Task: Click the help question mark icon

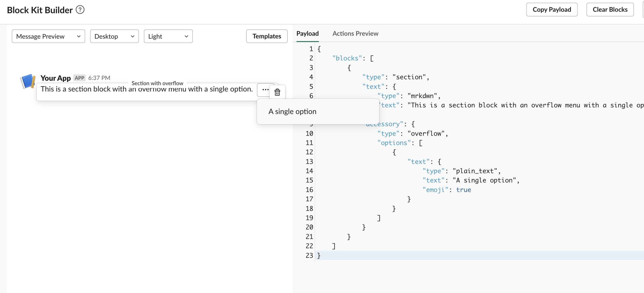Action: click(80, 10)
